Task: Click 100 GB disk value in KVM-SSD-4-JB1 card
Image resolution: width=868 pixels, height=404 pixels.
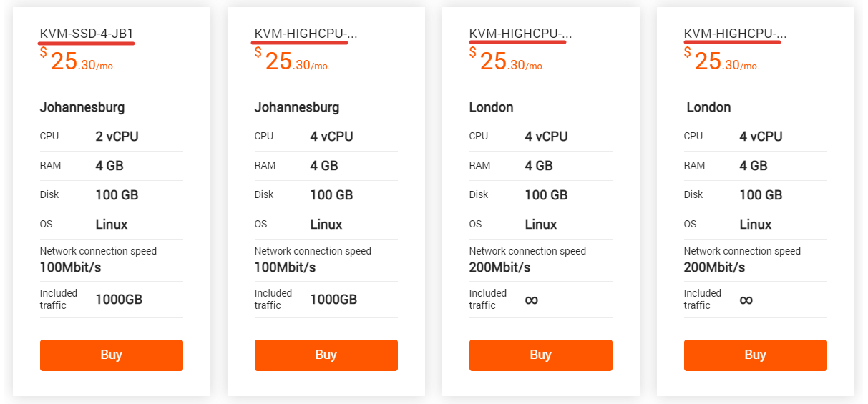Action: [117, 195]
